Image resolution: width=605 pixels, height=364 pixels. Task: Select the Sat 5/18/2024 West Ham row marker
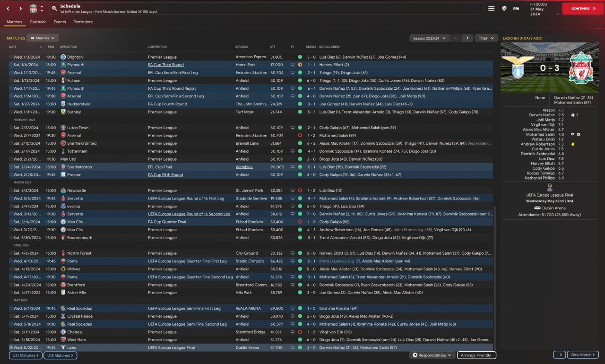point(11,340)
